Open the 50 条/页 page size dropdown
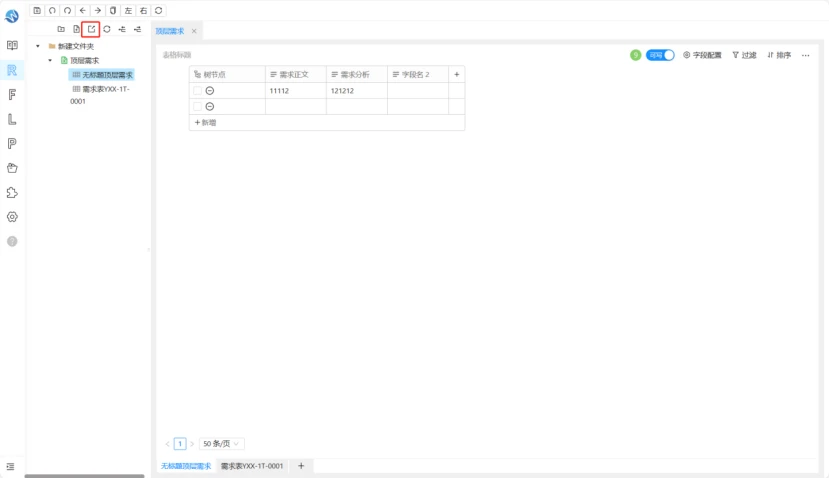This screenshot has height=478, width=829. point(222,444)
